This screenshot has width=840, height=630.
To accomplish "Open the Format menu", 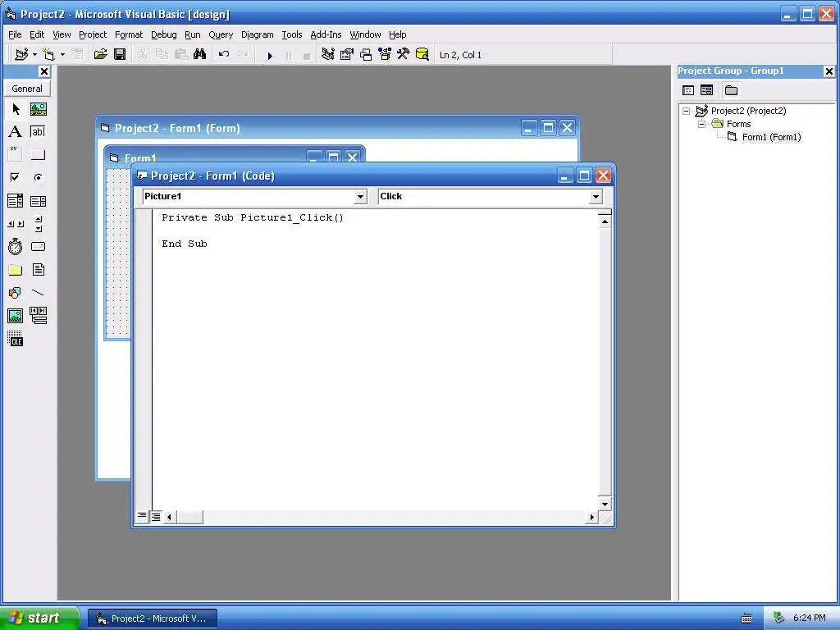I will (129, 34).
